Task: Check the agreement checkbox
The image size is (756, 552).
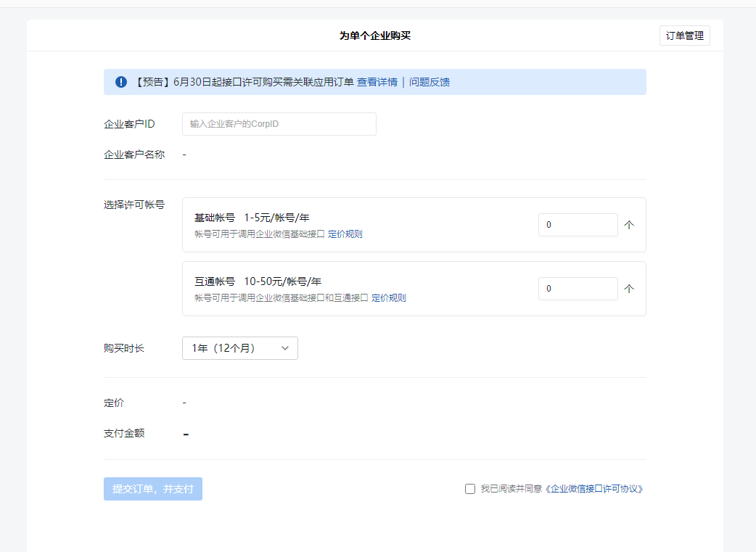Action: pos(470,489)
